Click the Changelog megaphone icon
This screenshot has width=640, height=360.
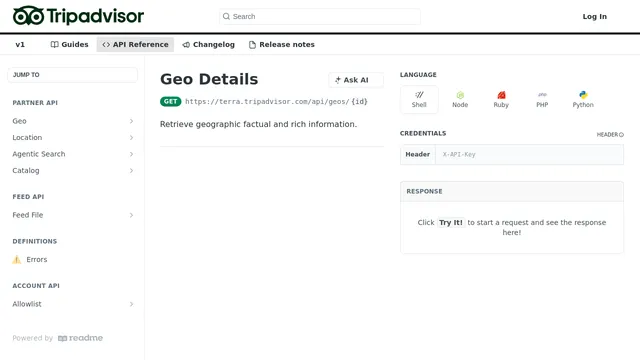[186, 44]
